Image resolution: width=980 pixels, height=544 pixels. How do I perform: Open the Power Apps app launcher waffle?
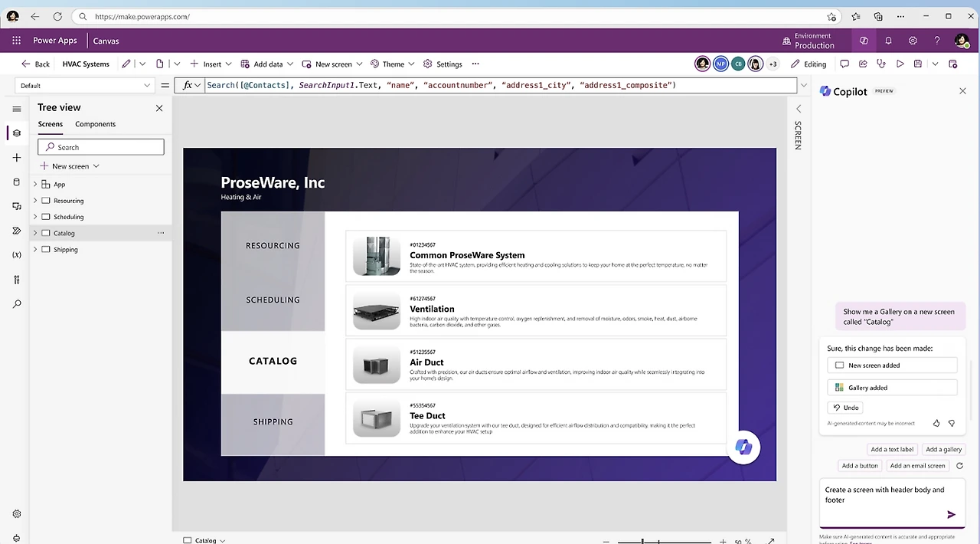16,41
